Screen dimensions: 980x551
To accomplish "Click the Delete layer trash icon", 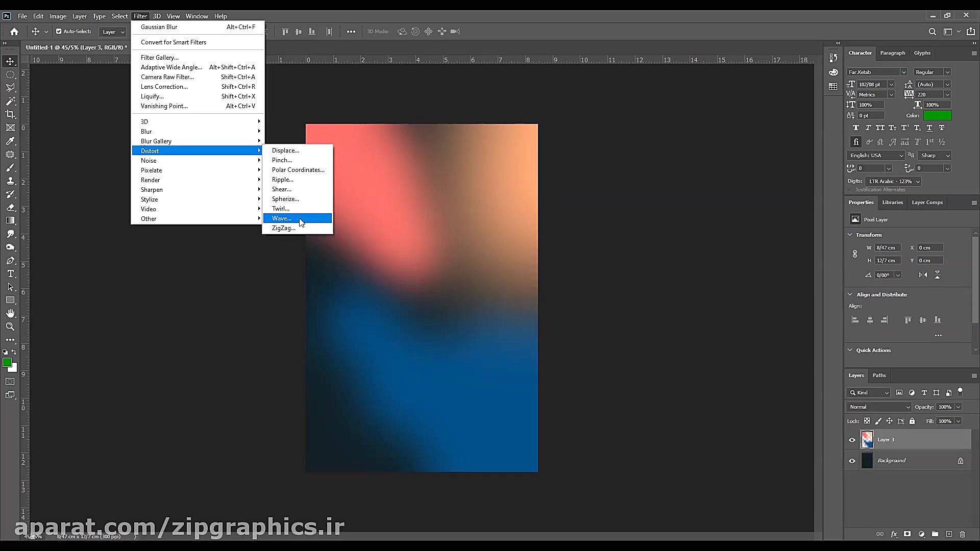I will 962,534.
